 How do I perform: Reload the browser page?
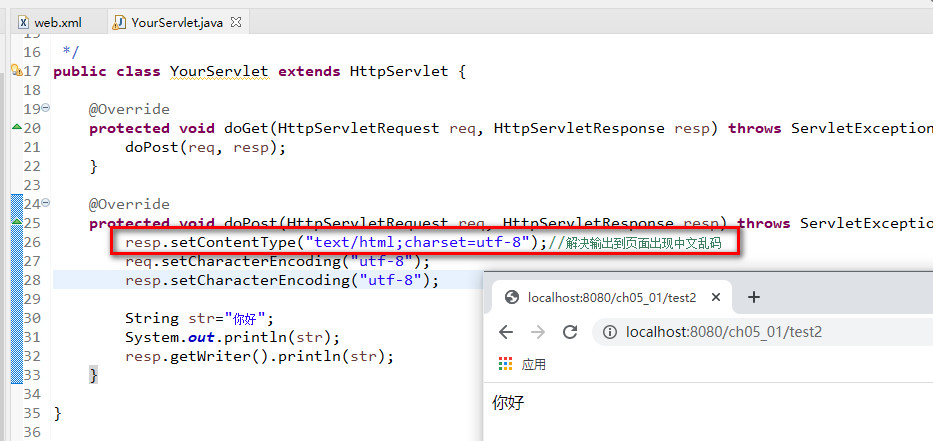tap(570, 331)
